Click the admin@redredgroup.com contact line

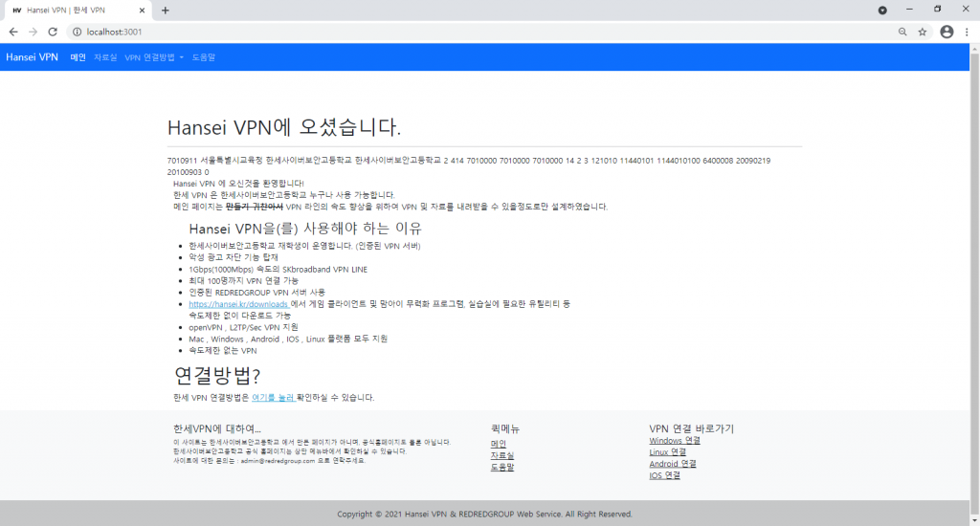pyautogui.click(x=269, y=460)
